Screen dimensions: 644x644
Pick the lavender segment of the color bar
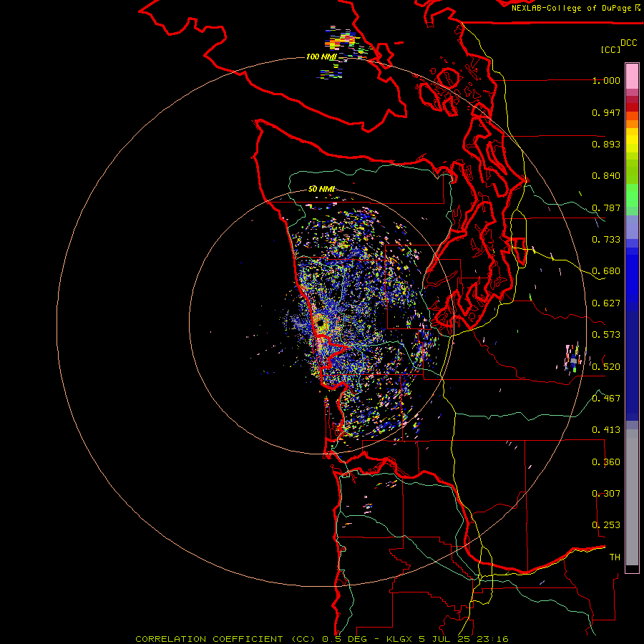[x=632, y=227]
